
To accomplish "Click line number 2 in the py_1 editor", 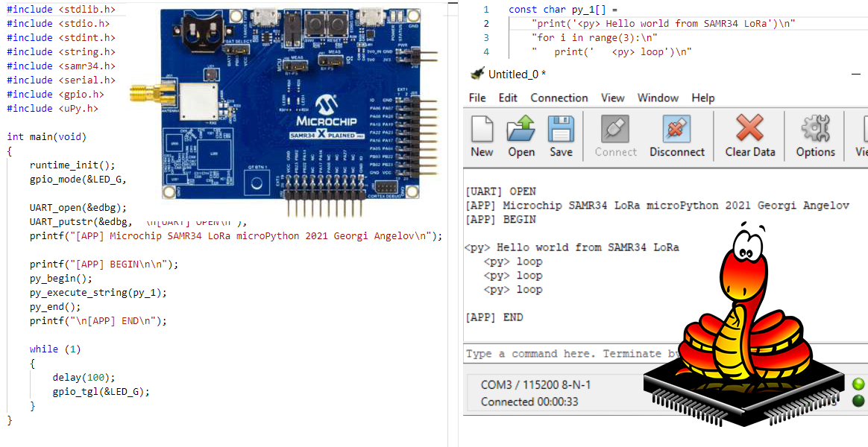I will pyautogui.click(x=486, y=23).
